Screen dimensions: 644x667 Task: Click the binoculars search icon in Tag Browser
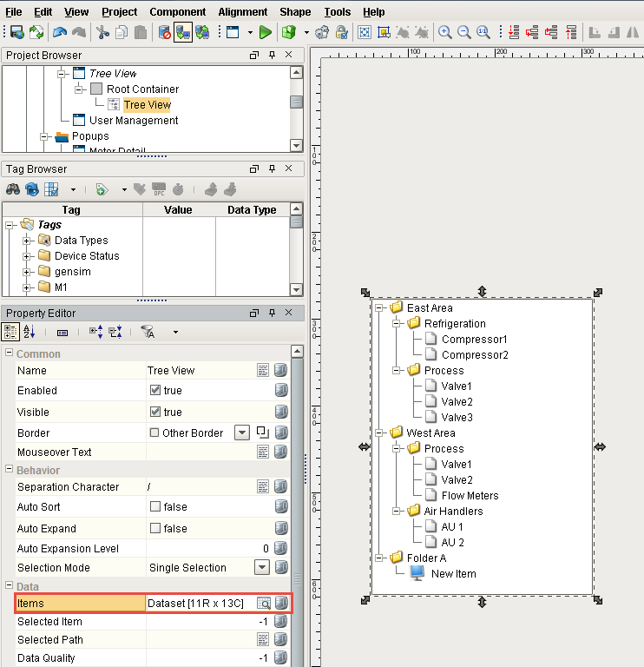13,189
